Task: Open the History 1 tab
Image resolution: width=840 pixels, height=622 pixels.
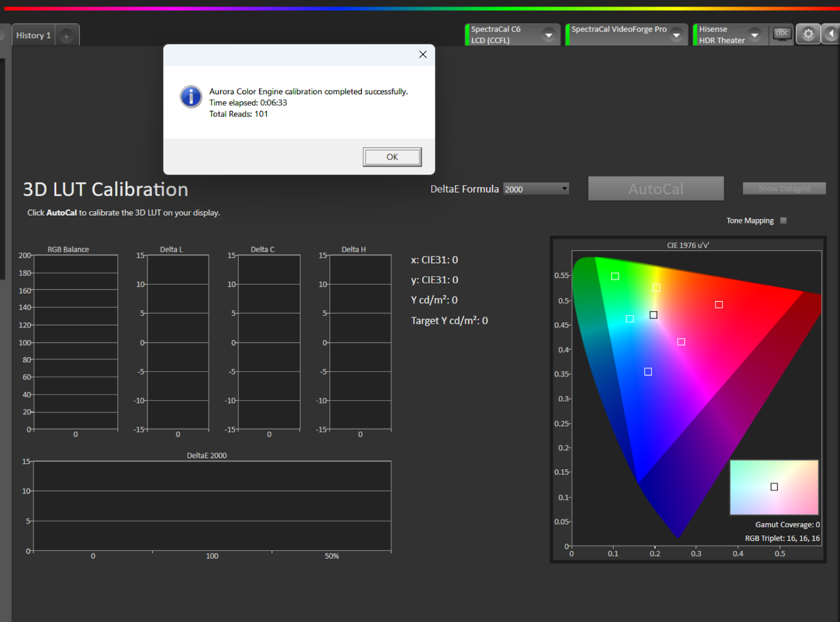Action: (34, 35)
